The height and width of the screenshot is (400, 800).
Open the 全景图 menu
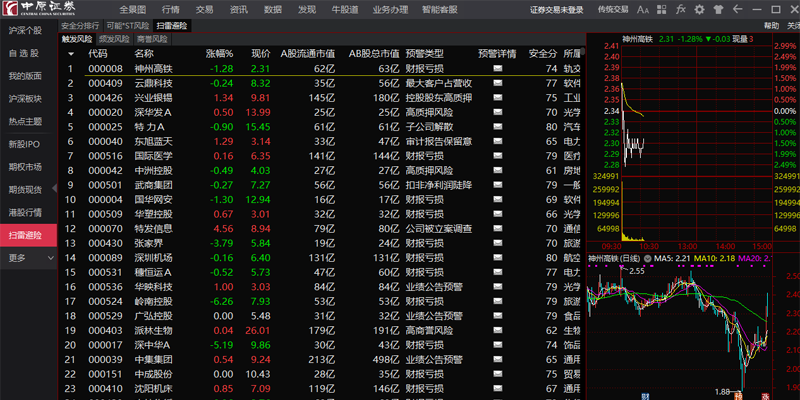[133, 10]
